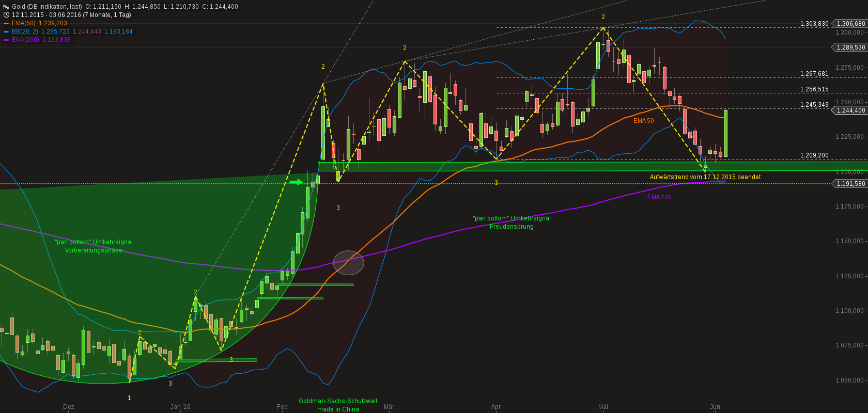Click the 1.209,200 level label
868x413 pixels.
pos(814,155)
